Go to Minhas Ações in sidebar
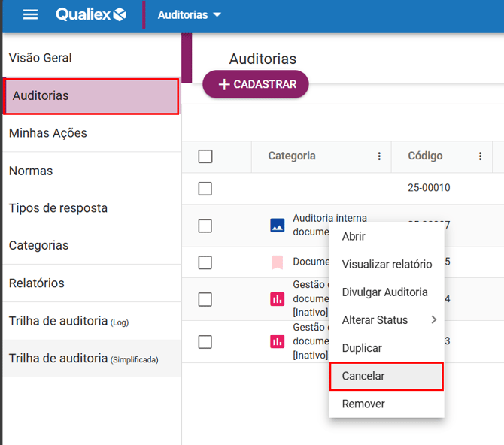504x445 pixels. [48, 133]
